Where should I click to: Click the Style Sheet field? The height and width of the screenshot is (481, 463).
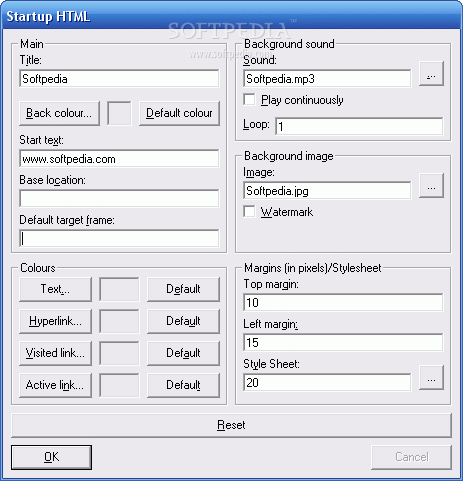point(327,383)
